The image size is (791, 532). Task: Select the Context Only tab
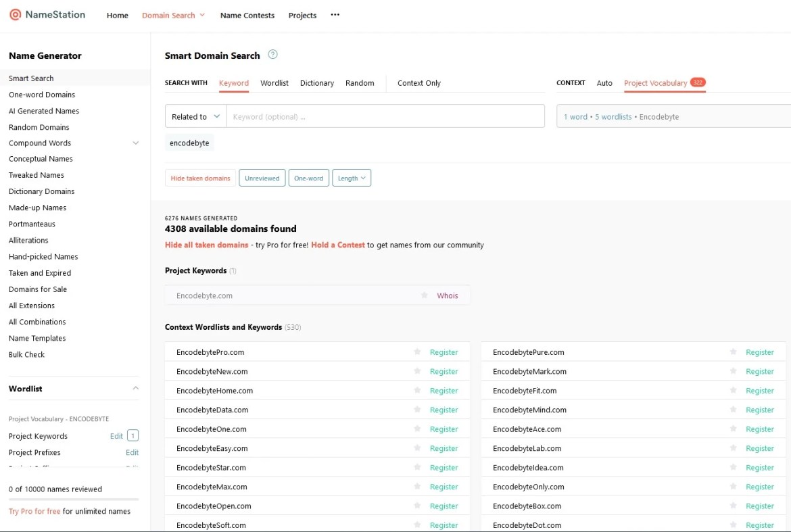pos(418,82)
